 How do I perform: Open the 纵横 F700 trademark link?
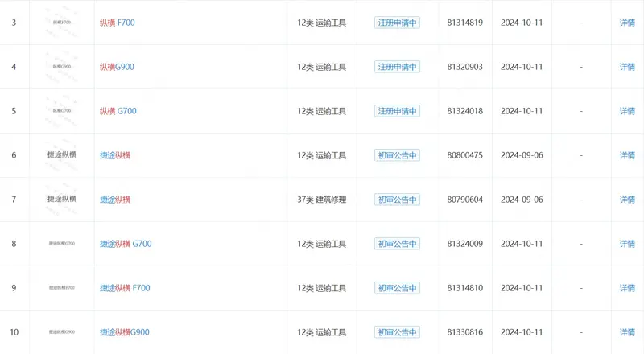pos(117,23)
